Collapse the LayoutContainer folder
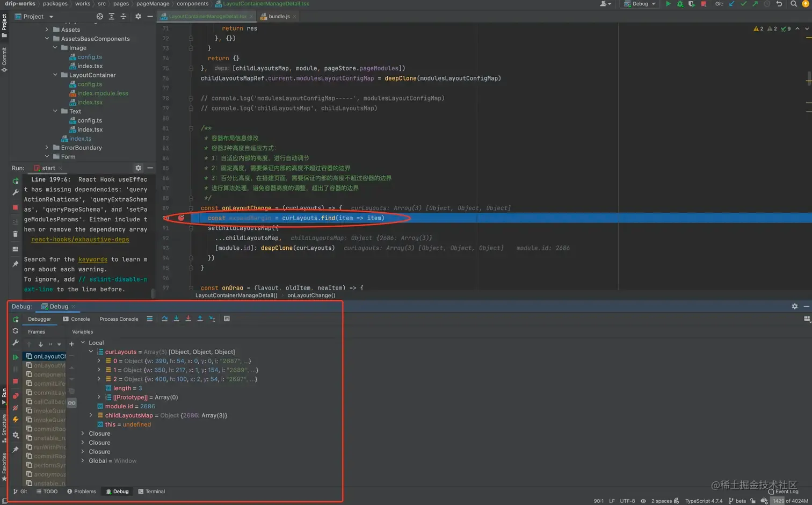Screen dimensions: 812x505 (x=55, y=75)
